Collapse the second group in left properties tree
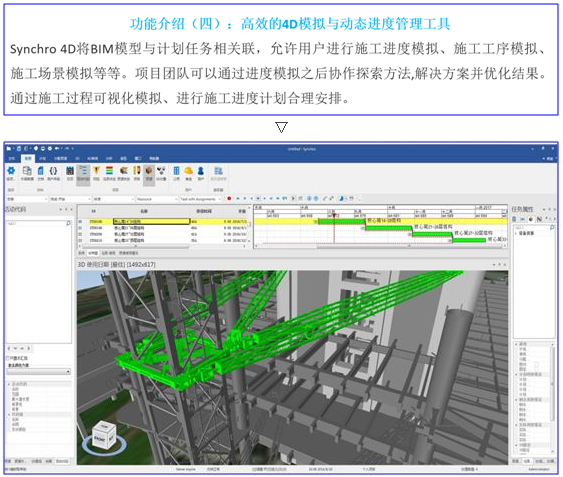The image size is (563, 477). click(x=9, y=415)
